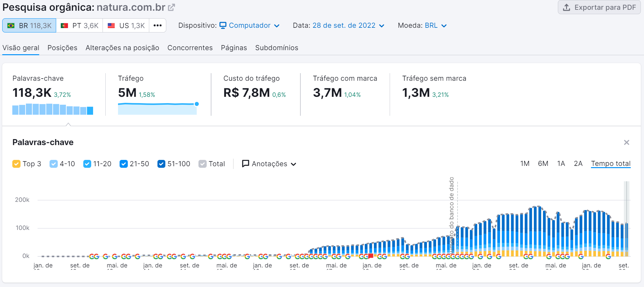This screenshot has height=287, width=644.
Task: Click Exportar para PDF
Action: [x=599, y=7]
